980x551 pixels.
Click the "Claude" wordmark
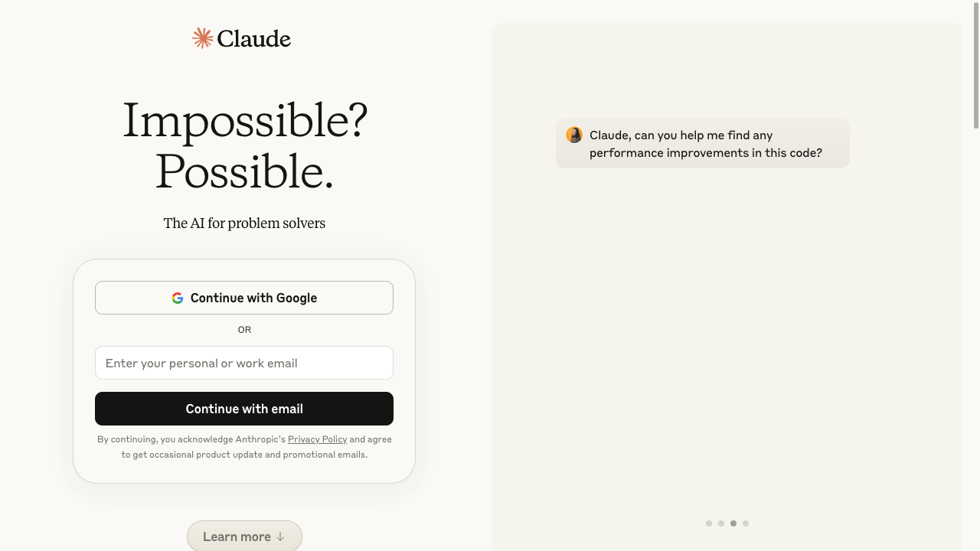tap(253, 38)
